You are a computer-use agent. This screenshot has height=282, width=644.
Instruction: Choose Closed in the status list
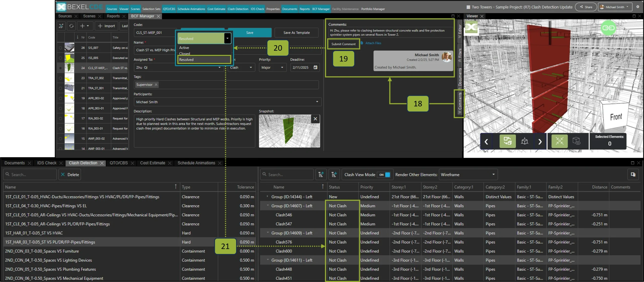pyautogui.click(x=204, y=54)
